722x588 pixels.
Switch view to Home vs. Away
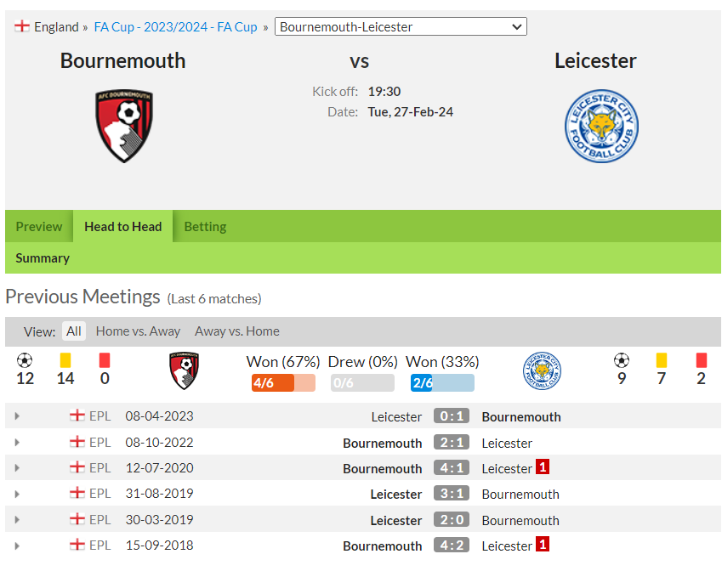[138, 331]
